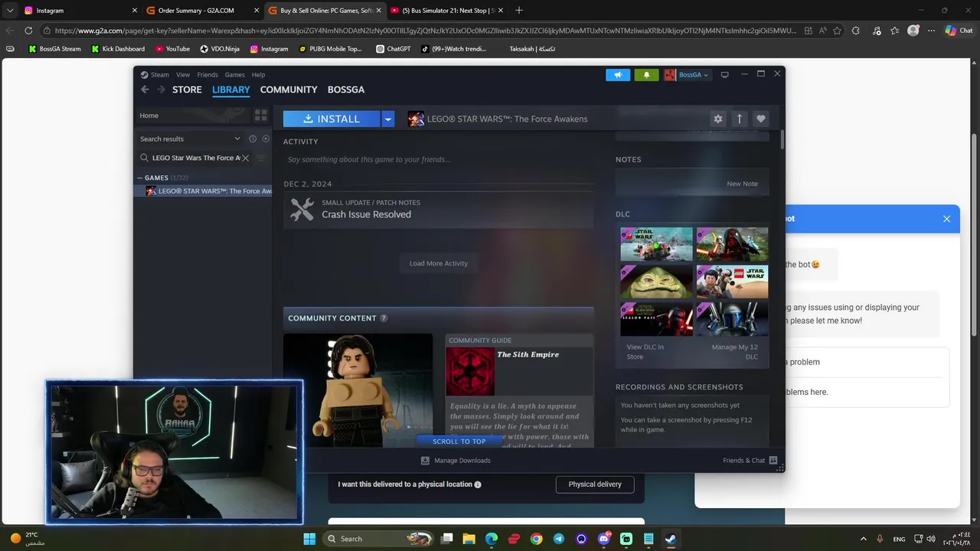The image size is (980, 551).
Task: Open Discord from the taskbar
Action: [604, 539]
